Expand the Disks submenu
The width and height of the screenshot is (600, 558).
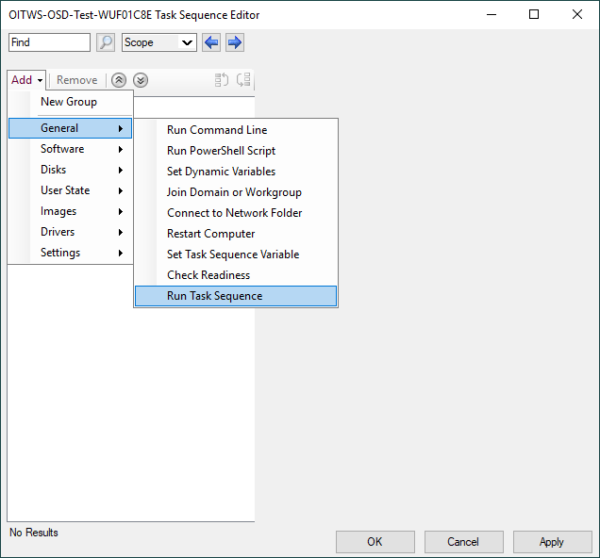(70, 170)
